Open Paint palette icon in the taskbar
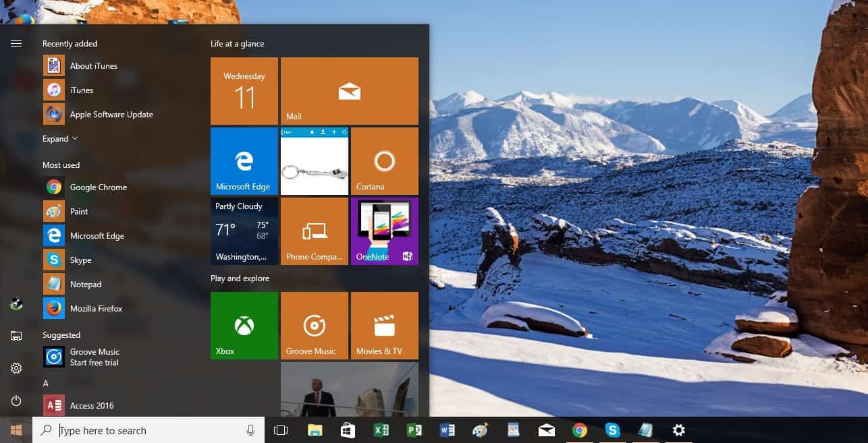Image resolution: width=868 pixels, height=443 pixels. (x=480, y=430)
